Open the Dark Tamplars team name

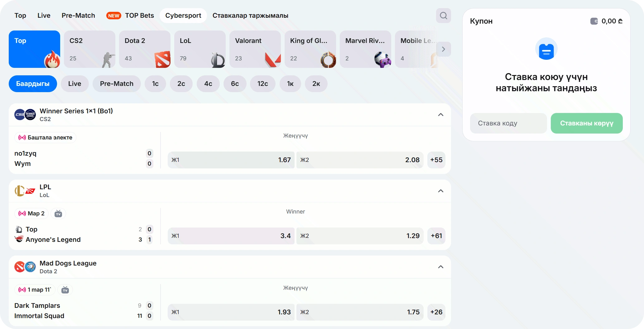click(x=37, y=306)
